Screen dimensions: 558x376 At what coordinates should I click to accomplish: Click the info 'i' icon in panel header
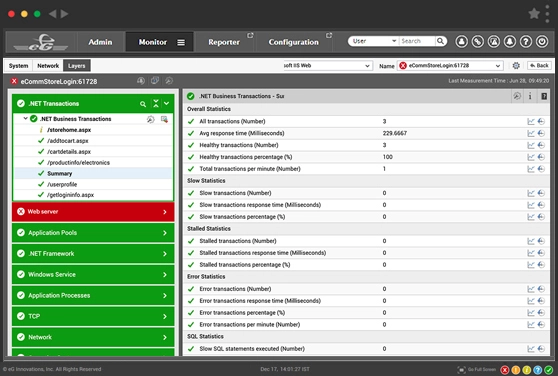click(x=530, y=96)
